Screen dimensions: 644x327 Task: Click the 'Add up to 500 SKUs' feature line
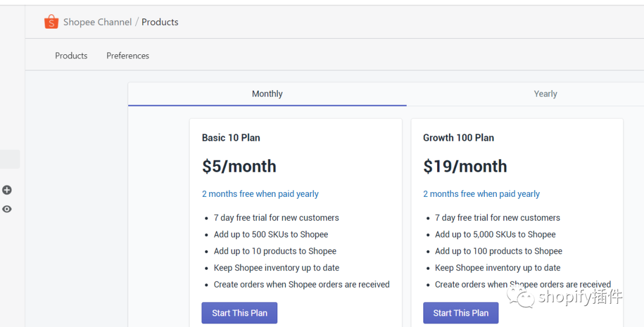click(271, 235)
